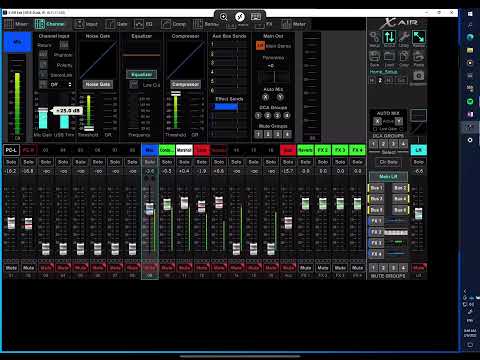Click the keyboard icon in top overlay
The height and width of the screenshot is (360, 480).
(256, 17)
